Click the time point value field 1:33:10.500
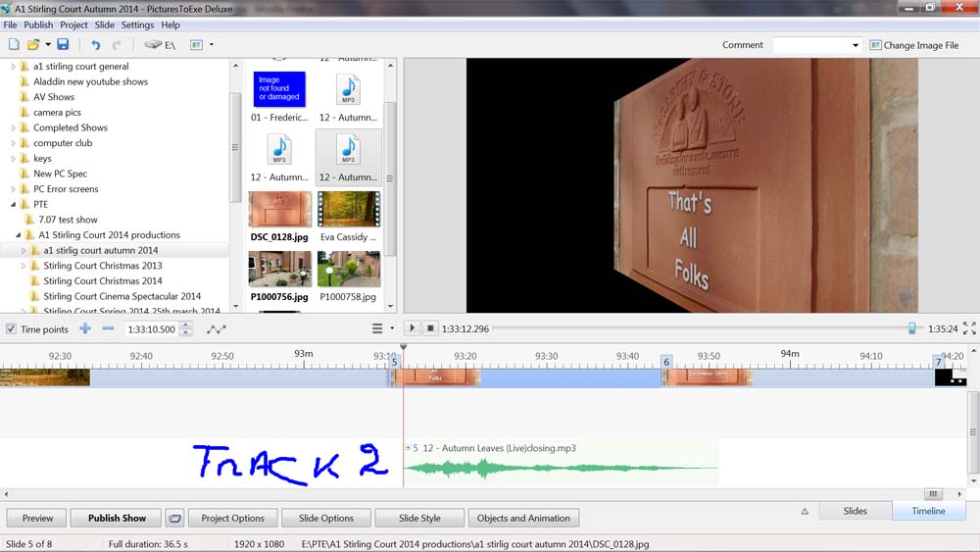This screenshot has width=980, height=552. tap(152, 329)
